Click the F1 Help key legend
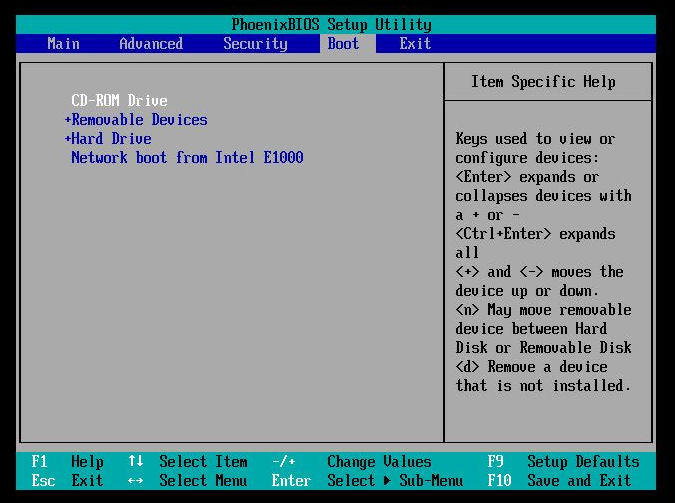Viewport: 675px width, 503px height. pyautogui.click(x=68, y=462)
